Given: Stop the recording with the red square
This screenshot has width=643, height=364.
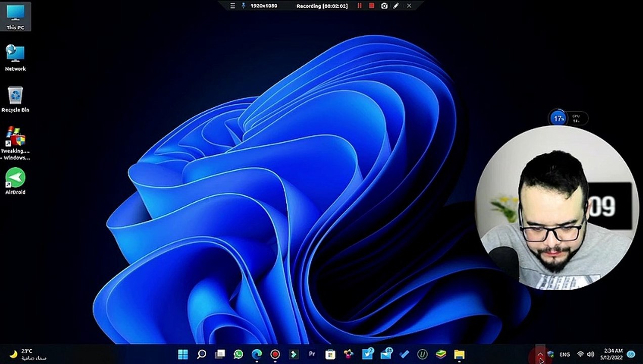Looking at the screenshot, I should (x=372, y=6).
